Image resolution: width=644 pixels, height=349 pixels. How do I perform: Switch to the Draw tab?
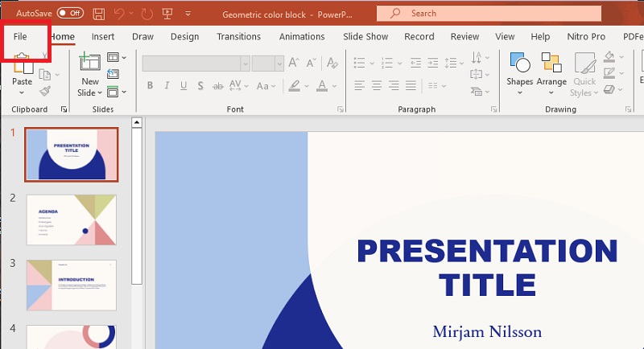[142, 36]
